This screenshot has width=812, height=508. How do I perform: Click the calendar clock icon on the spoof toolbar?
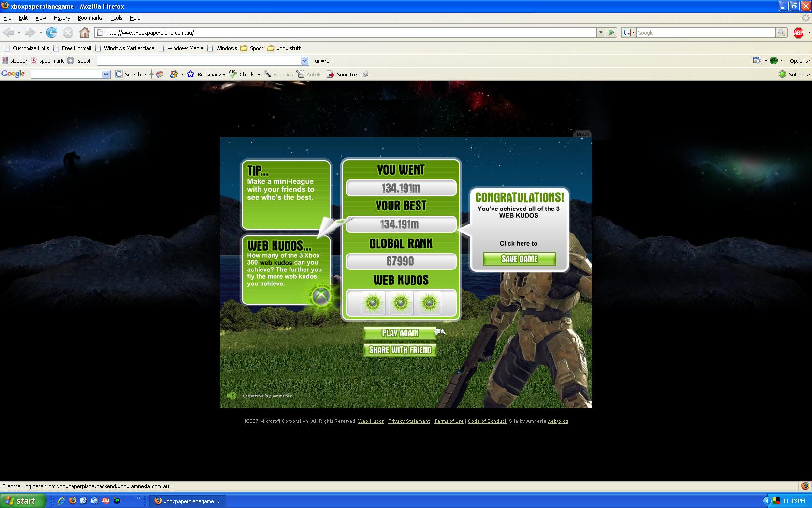(757, 60)
